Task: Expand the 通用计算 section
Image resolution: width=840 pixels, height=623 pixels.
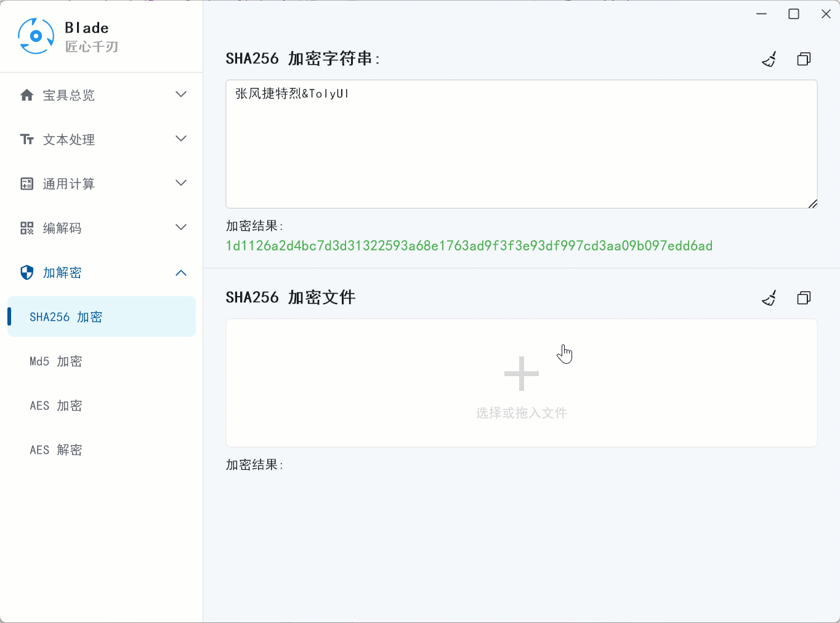Action: (181, 183)
